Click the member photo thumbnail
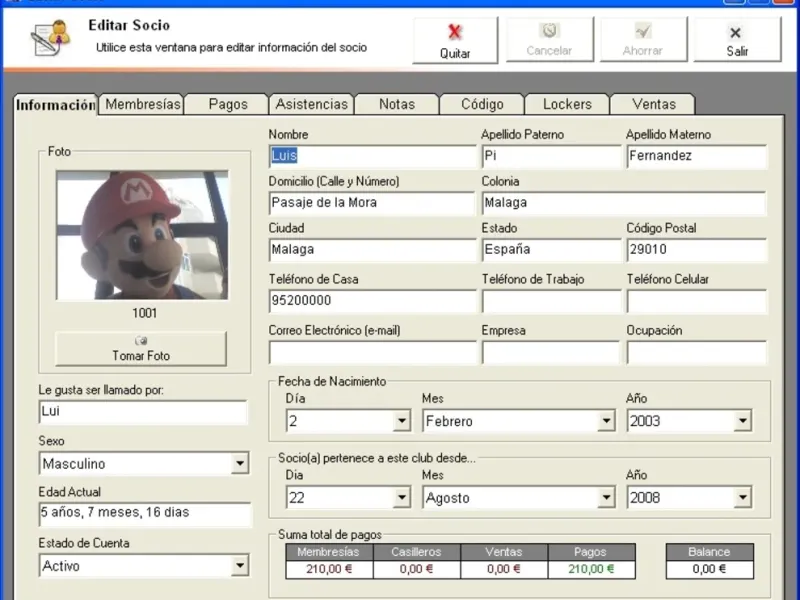This screenshot has width=800, height=600. pyautogui.click(x=141, y=235)
